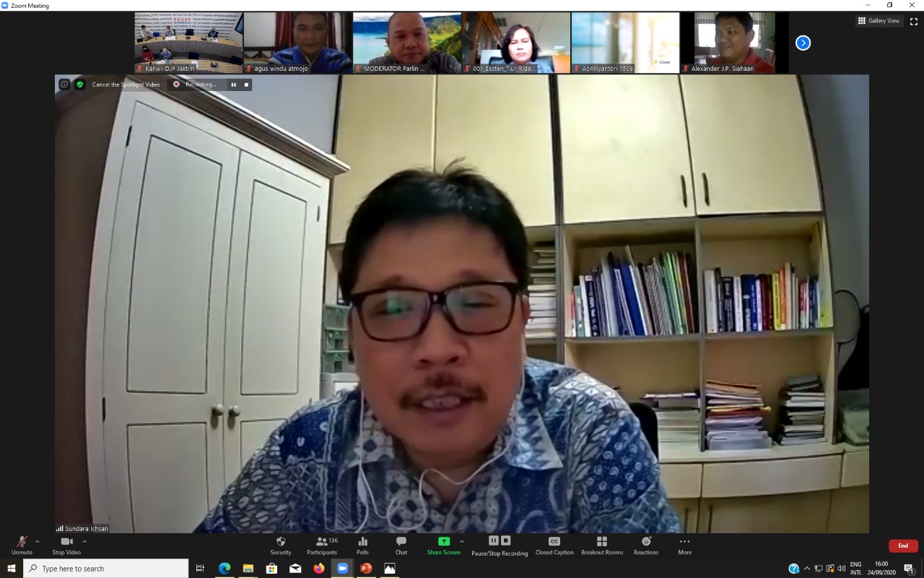Viewport: 924px width, 578px height.
Task: Open the Chat panel
Action: click(401, 542)
